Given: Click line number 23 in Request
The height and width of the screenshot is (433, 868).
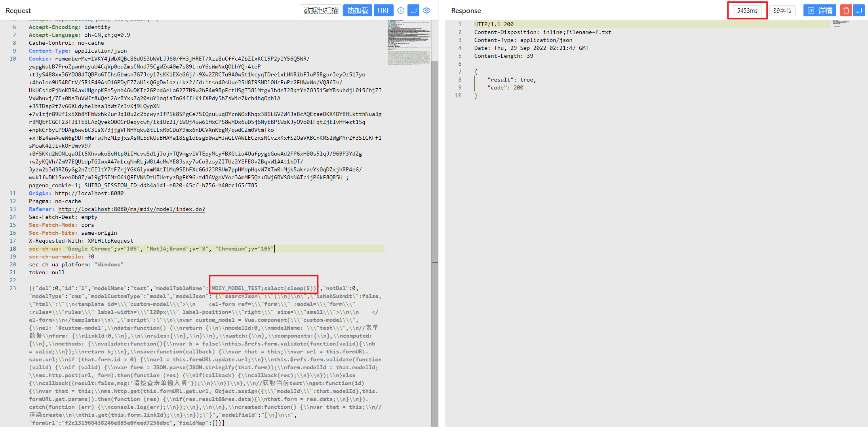Looking at the screenshot, I should pyautogui.click(x=13, y=288).
